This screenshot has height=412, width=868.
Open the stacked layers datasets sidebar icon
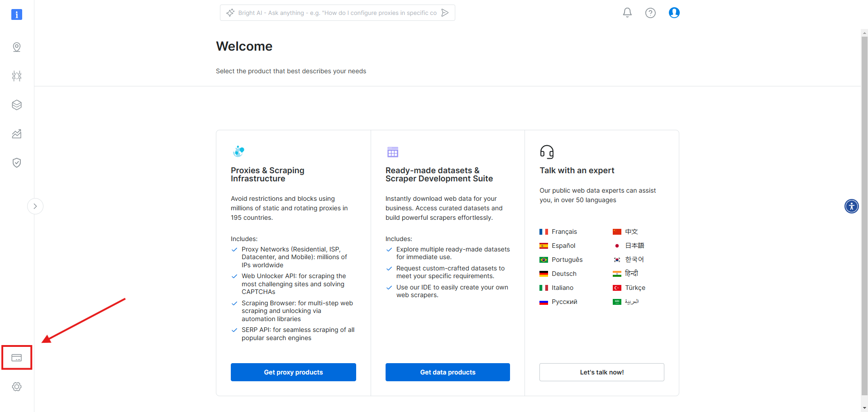pos(17,105)
